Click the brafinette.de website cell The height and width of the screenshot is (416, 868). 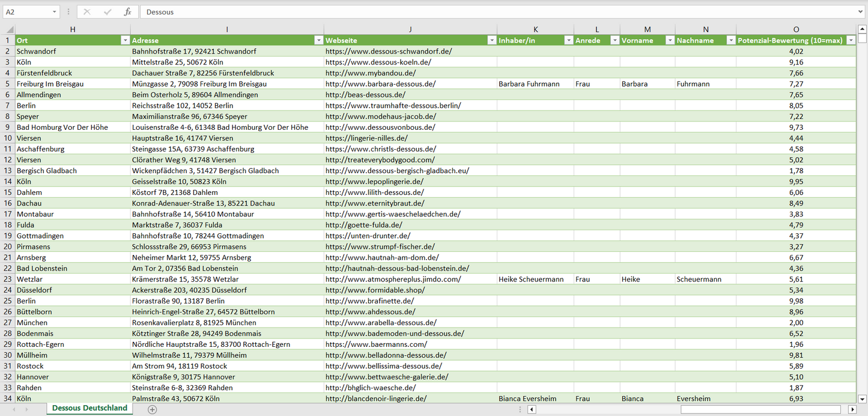coord(369,301)
